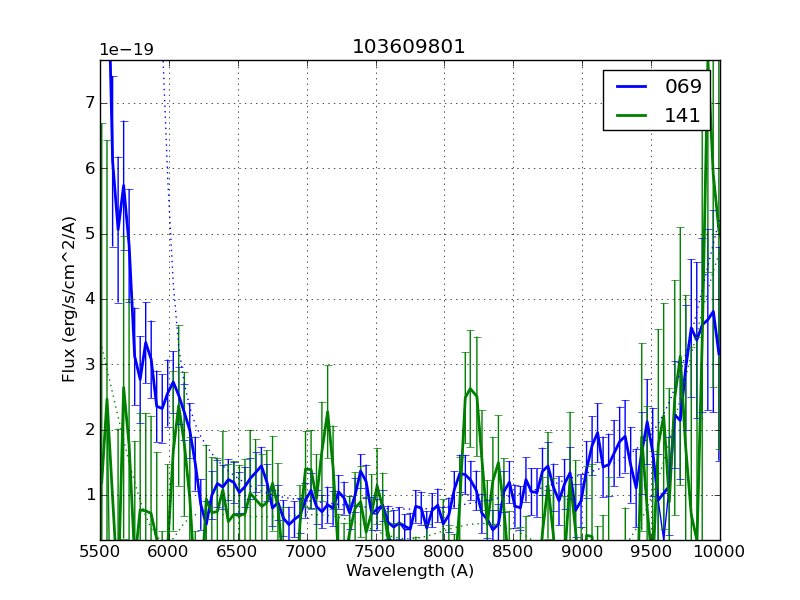Select the 7000 x-axis tick label
Viewport: 800px width, 600px height.
point(307,551)
